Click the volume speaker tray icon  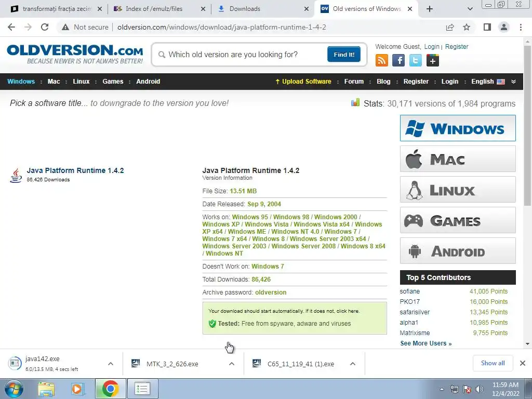pyautogui.click(x=480, y=389)
